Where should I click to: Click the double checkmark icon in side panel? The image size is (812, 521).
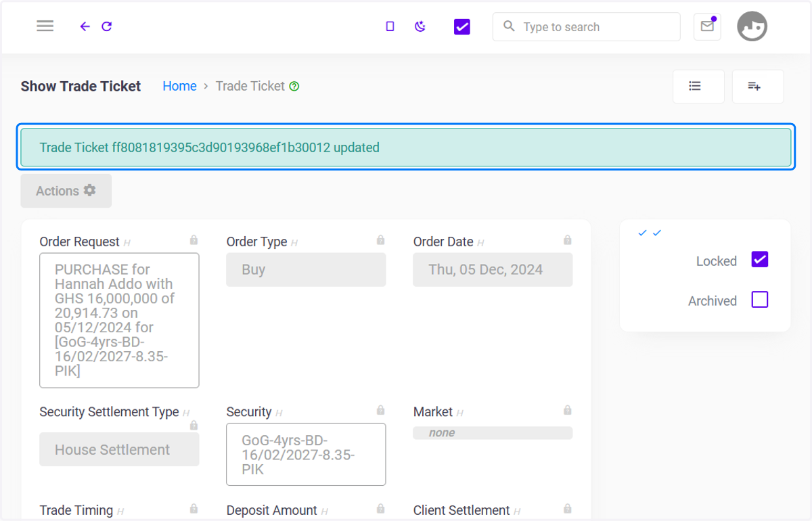(650, 233)
